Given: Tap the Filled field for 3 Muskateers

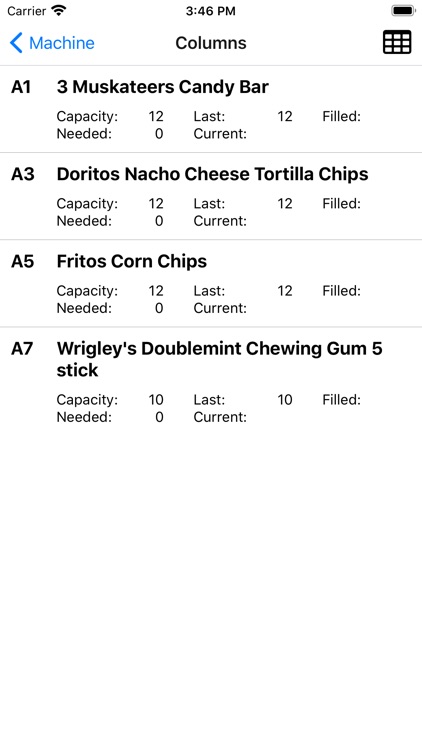Looking at the screenshot, I should pyautogui.click(x=341, y=116).
